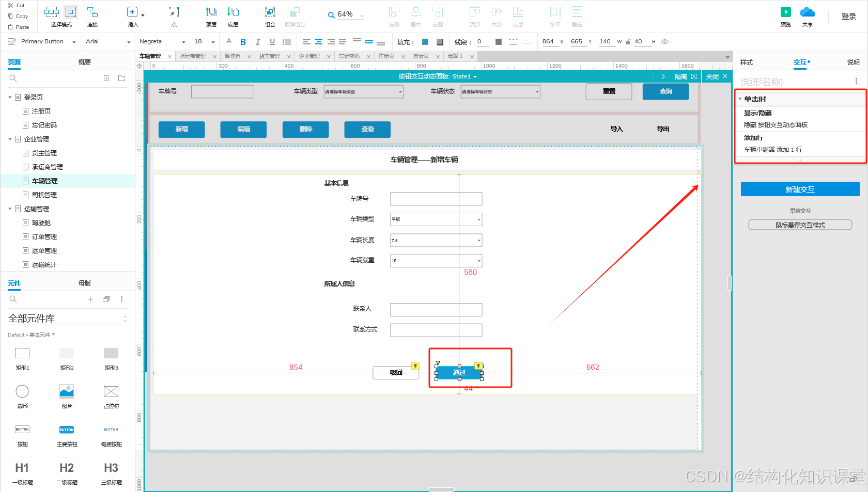Select the intersected selection mode icon
Viewport: 868px width, 492px height.
point(52,11)
